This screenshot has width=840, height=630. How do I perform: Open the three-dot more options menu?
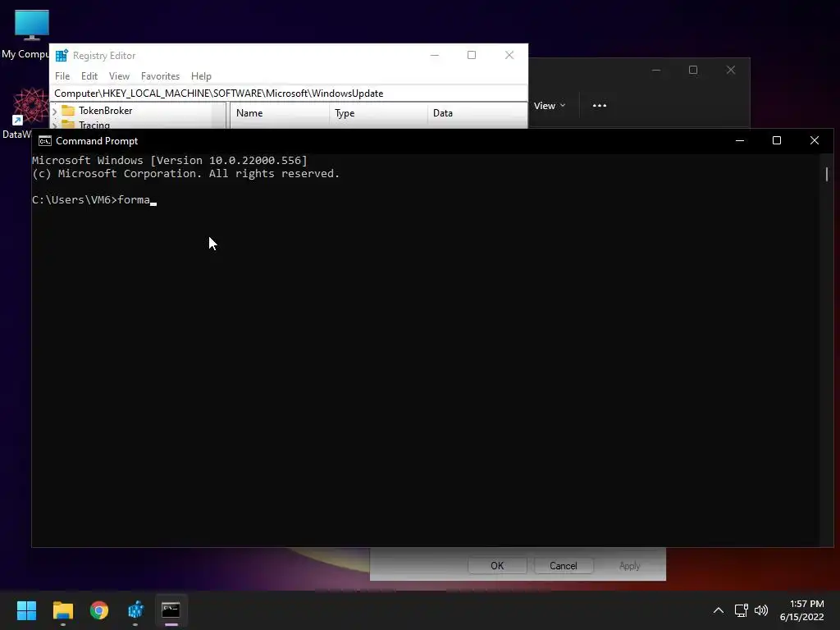600,106
